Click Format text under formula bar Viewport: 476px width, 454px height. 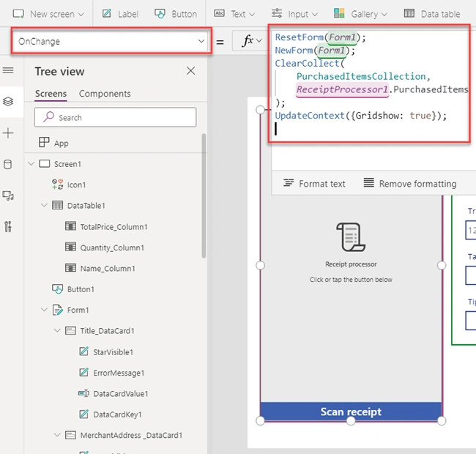click(314, 183)
